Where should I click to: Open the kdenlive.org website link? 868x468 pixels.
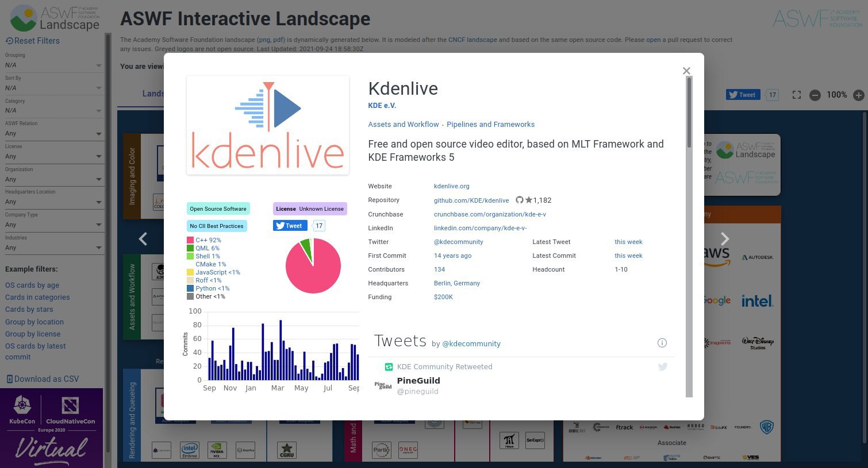click(x=452, y=186)
